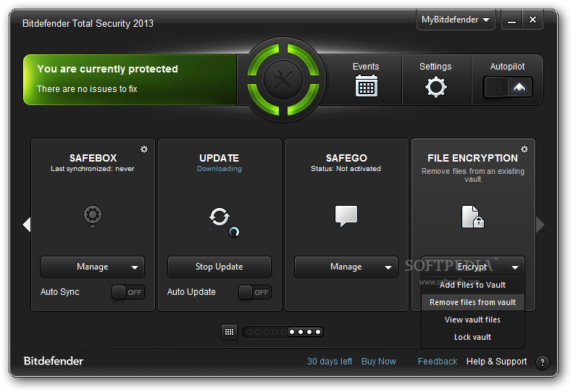The image size is (573, 392).
Task: Open the question mark help icon
Action: click(543, 362)
